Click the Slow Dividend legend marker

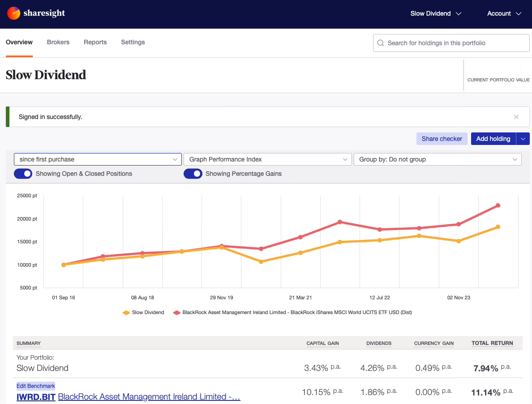pyautogui.click(x=126, y=312)
